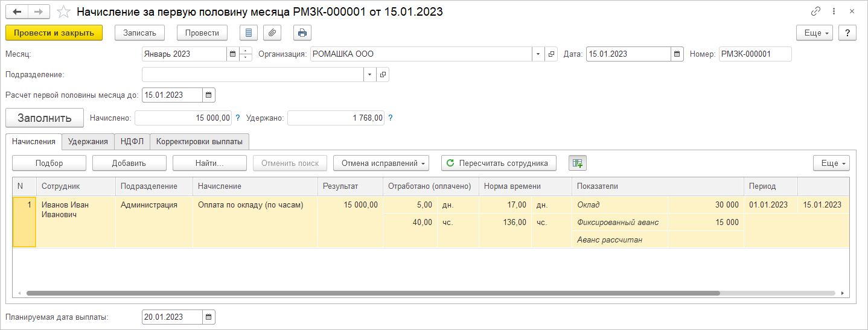The height and width of the screenshot is (330, 868).
Task: Open calendar for the Дата field
Action: point(677,54)
